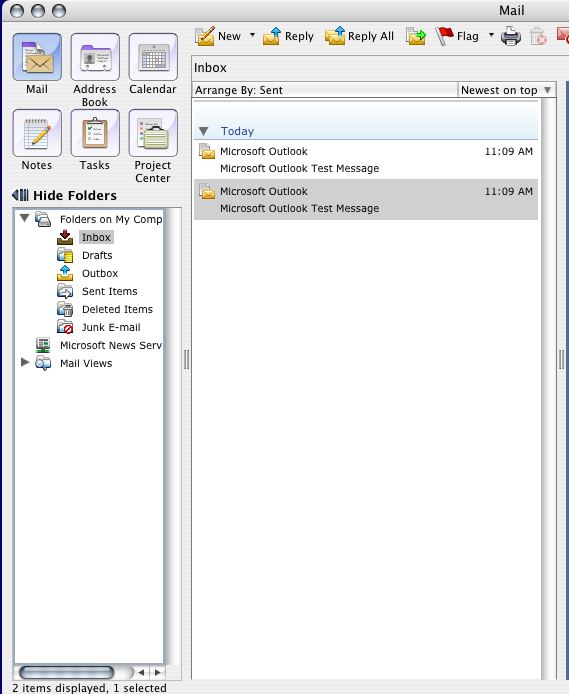
Task: Select first Microsoft Outlook Test Message
Action: 366,159
